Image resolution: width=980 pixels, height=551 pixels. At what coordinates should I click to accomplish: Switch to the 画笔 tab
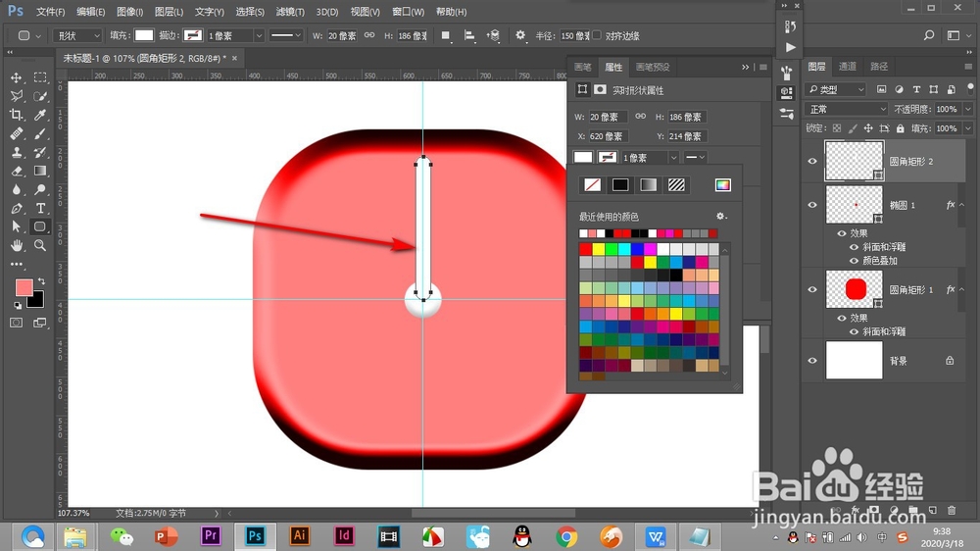click(x=582, y=67)
